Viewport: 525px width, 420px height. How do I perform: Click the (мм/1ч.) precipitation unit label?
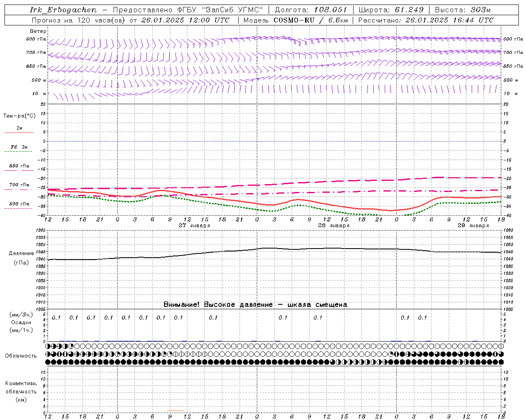(x=21, y=331)
